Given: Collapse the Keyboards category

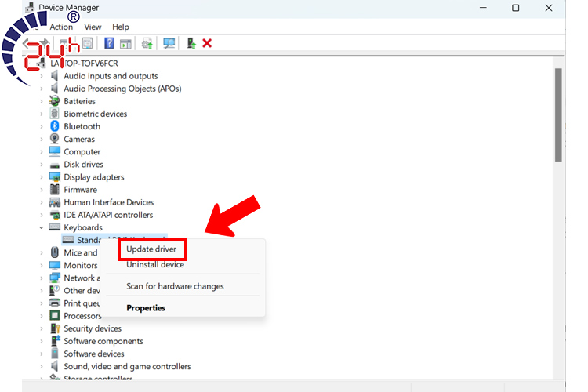Looking at the screenshot, I should click(x=42, y=227).
